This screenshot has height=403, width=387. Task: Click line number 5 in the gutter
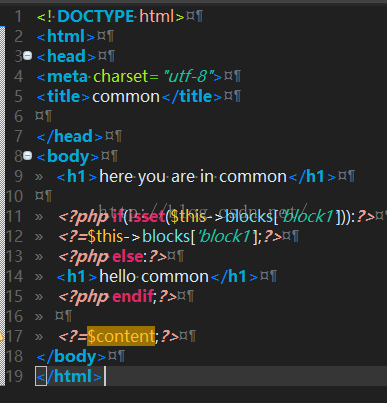pos(18,96)
